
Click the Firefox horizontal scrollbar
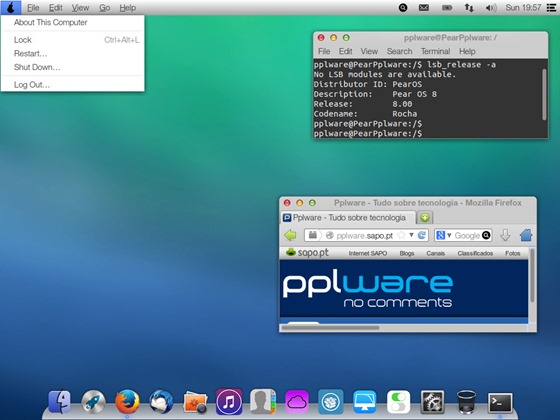coord(330,328)
